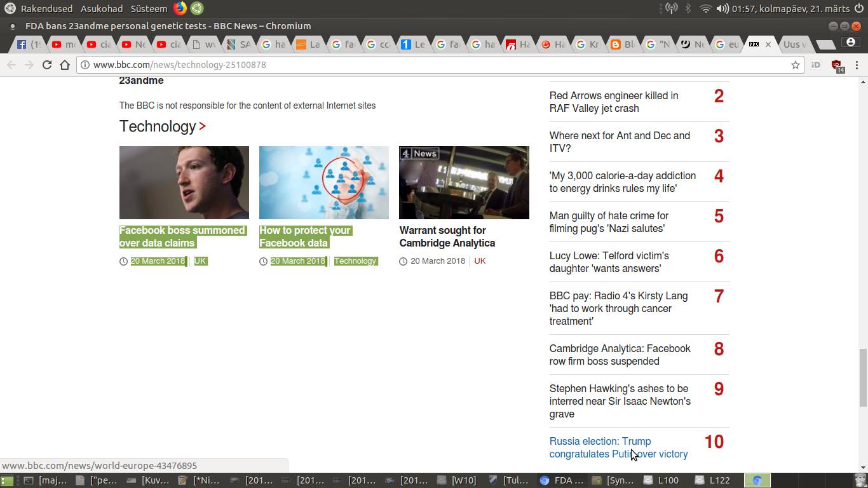This screenshot has height=488, width=868.
Task: Launch Firefox from the top panel
Action: 180,8
